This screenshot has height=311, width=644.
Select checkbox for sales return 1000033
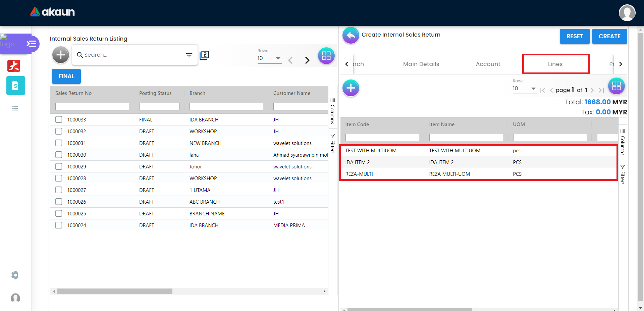pos(59,119)
